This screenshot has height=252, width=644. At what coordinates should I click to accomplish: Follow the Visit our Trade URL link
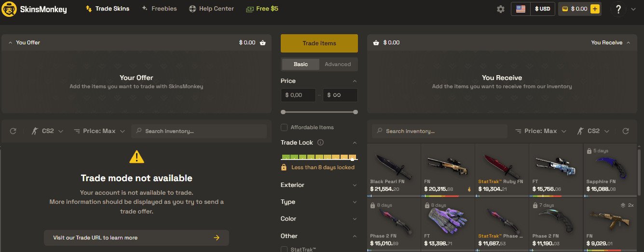(137, 238)
